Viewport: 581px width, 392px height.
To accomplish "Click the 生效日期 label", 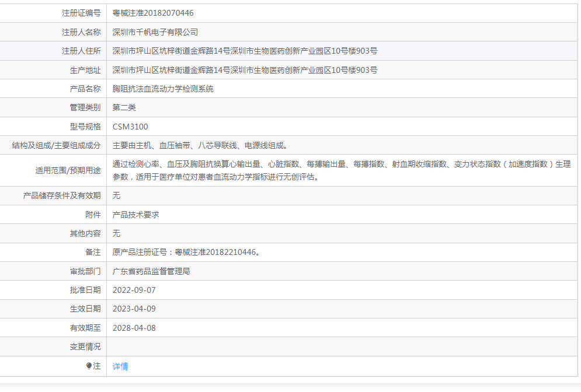I will point(85,309).
